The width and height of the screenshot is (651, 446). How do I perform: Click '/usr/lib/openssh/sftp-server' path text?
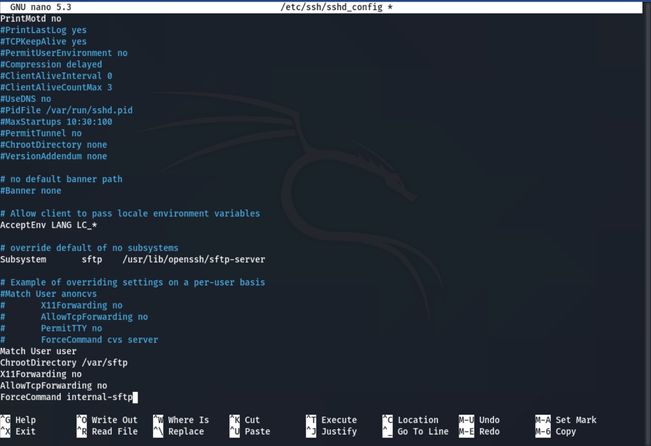pos(194,260)
